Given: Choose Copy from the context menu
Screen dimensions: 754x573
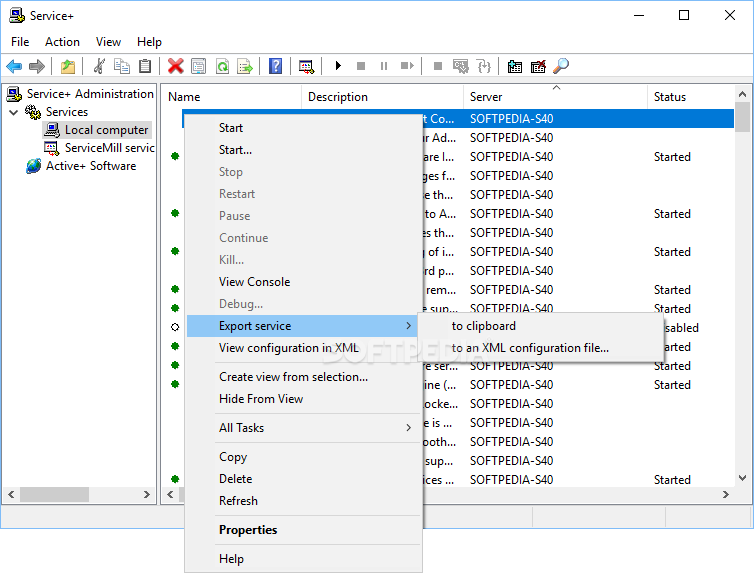Looking at the screenshot, I should [303, 457].
